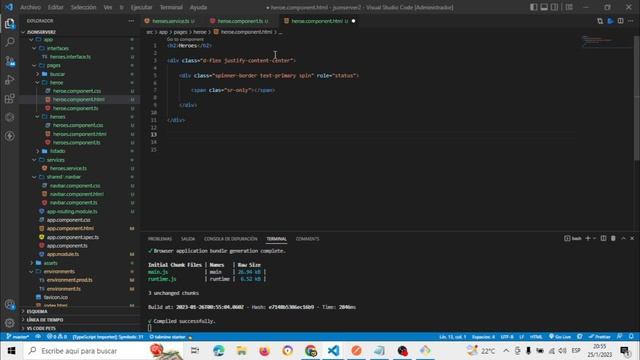Toggle secondary sidebar layout button

[554, 7]
